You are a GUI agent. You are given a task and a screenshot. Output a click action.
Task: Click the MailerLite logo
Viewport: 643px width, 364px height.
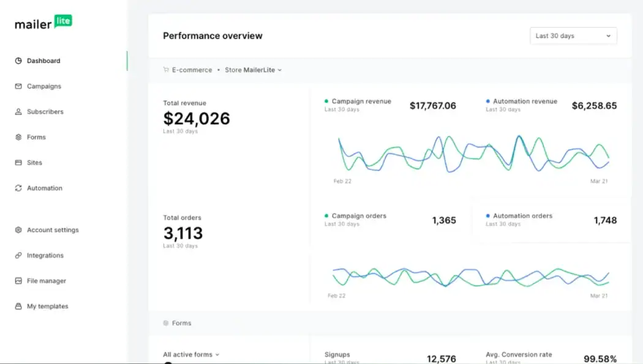pyautogui.click(x=43, y=23)
